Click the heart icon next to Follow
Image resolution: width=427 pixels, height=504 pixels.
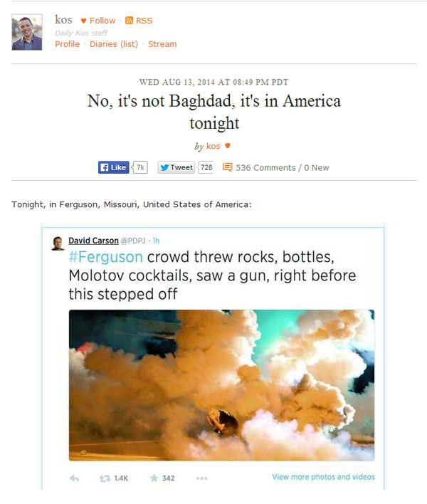tap(83, 21)
